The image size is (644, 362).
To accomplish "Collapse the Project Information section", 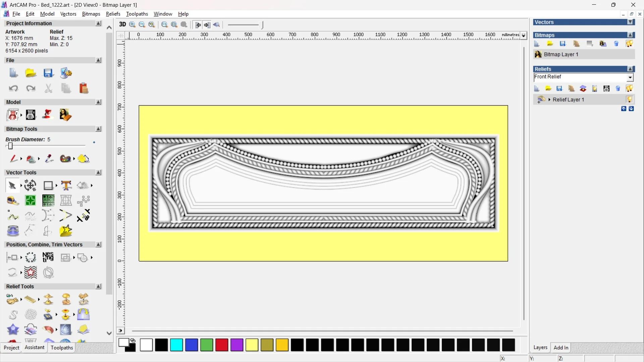I will [98, 23].
